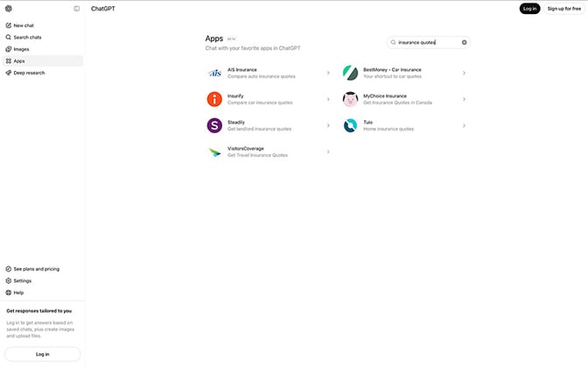
Task: Click the Tuio teal logo
Action: click(350, 125)
